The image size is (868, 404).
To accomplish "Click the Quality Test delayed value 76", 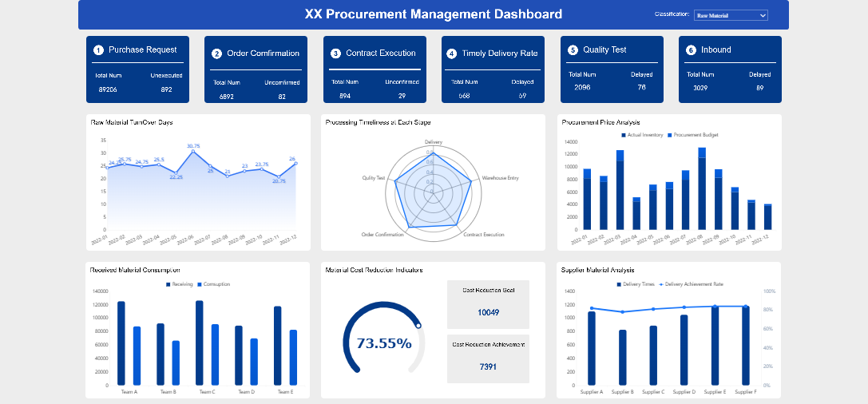I will (641, 87).
